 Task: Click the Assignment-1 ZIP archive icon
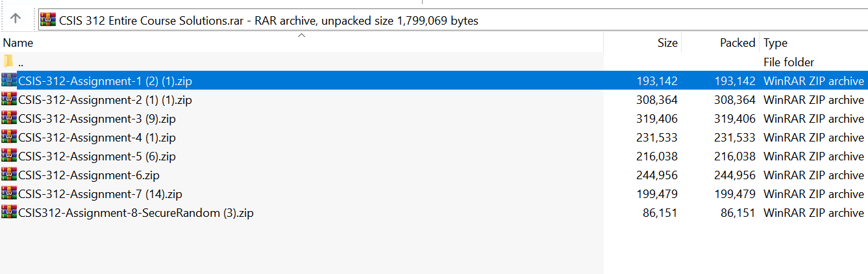(x=9, y=81)
